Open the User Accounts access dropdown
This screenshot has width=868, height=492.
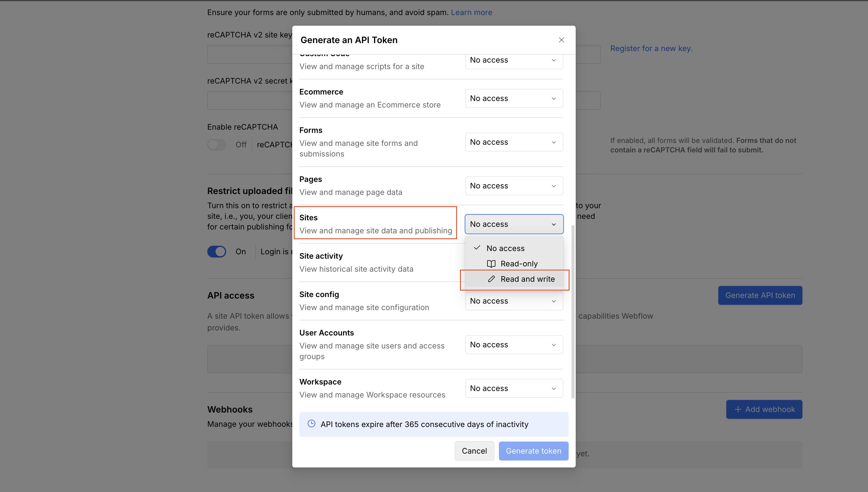[513, 344]
